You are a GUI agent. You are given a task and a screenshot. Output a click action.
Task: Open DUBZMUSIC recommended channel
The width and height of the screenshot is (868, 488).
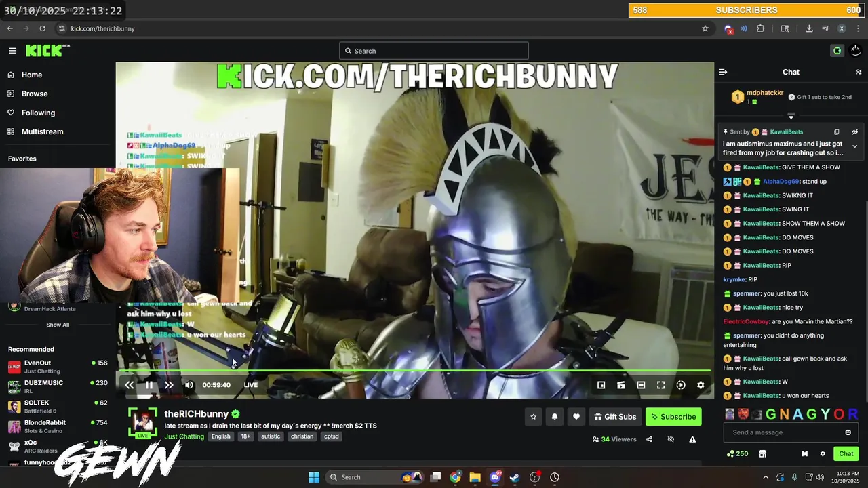click(58, 386)
